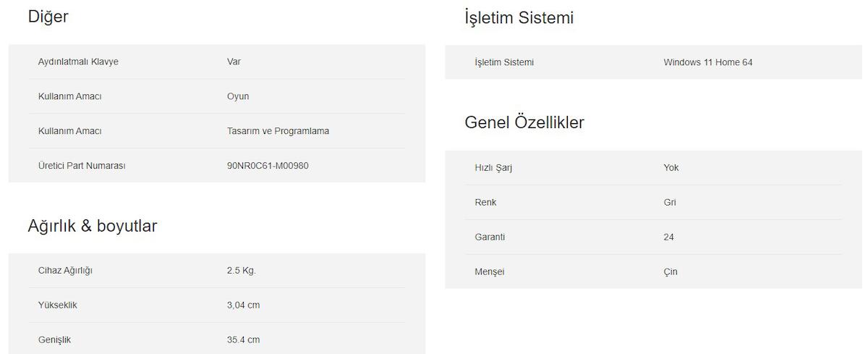The image size is (868, 354).
Task: Click the Windows 11 Home 64 value
Action: [707, 62]
